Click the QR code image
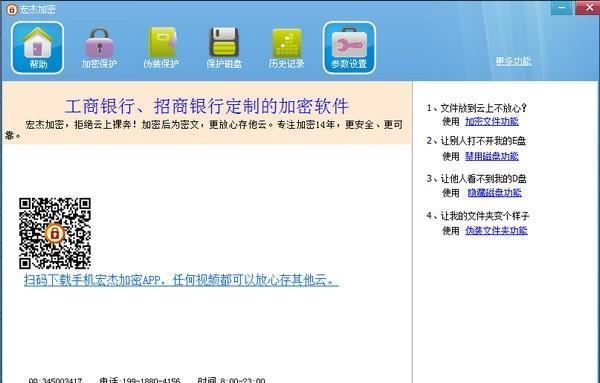The height and width of the screenshot is (383, 600). [55, 233]
